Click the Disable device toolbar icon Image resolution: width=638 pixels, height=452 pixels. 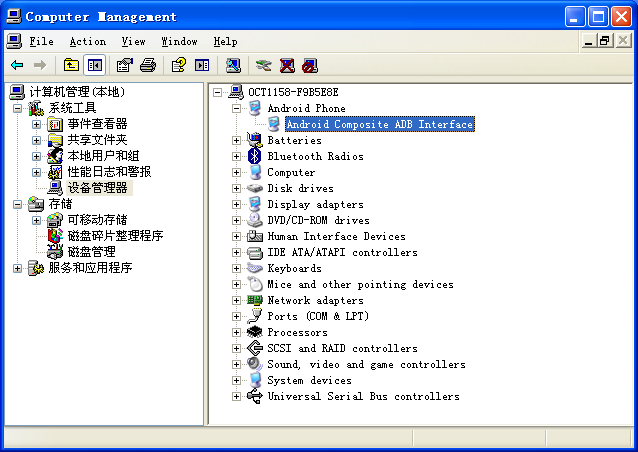coord(310,65)
